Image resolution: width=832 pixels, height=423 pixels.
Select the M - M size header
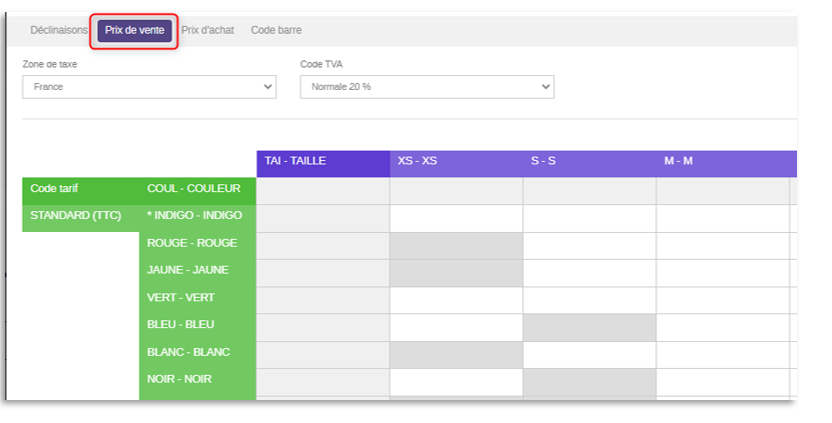723,163
